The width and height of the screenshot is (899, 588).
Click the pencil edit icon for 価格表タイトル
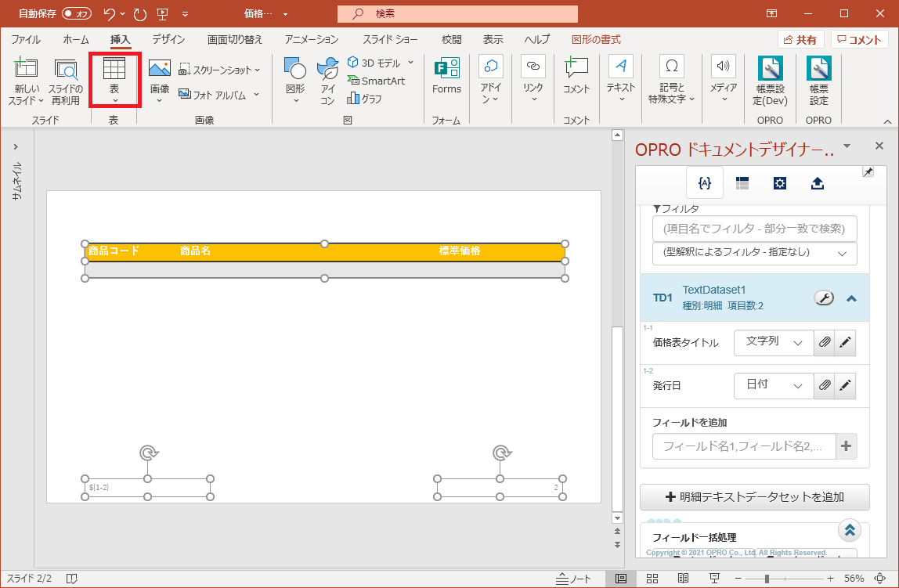pyautogui.click(x=845, y=343)
